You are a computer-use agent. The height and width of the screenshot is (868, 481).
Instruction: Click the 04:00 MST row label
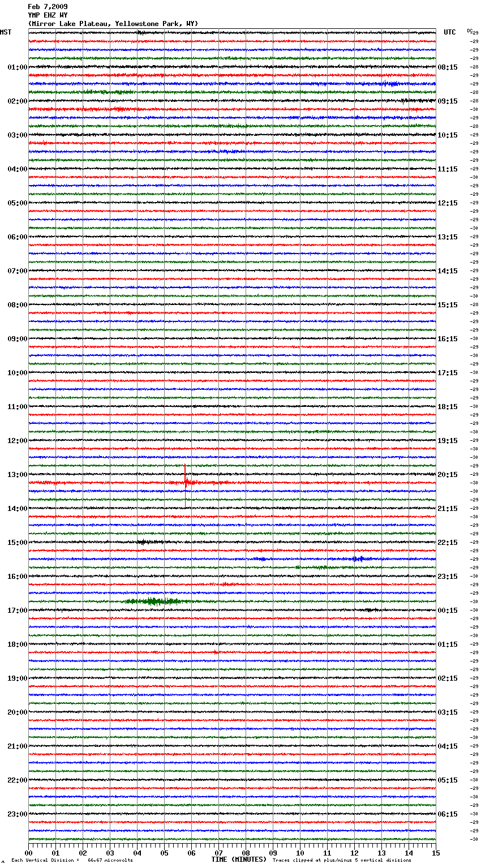[18, 169]
